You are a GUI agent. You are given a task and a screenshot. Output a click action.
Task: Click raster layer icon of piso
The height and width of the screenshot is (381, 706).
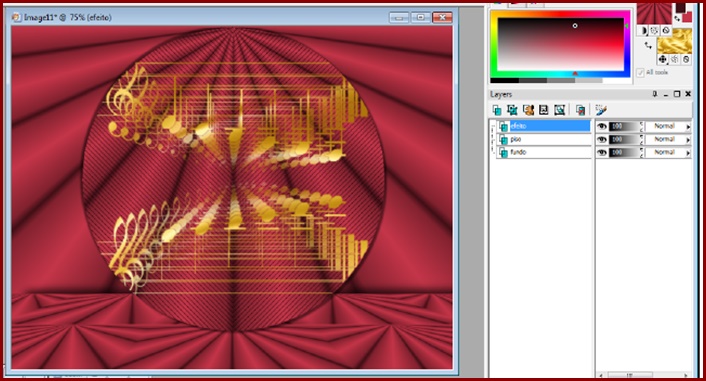tap(503, 140)
